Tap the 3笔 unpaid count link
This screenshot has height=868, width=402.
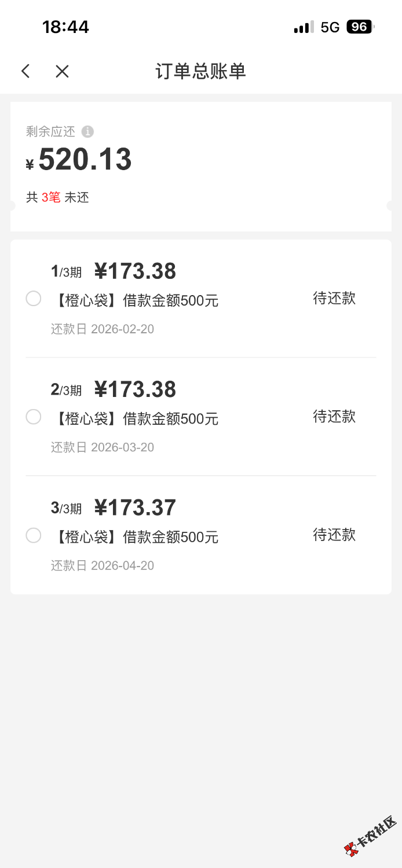click(x=51, y=197)
